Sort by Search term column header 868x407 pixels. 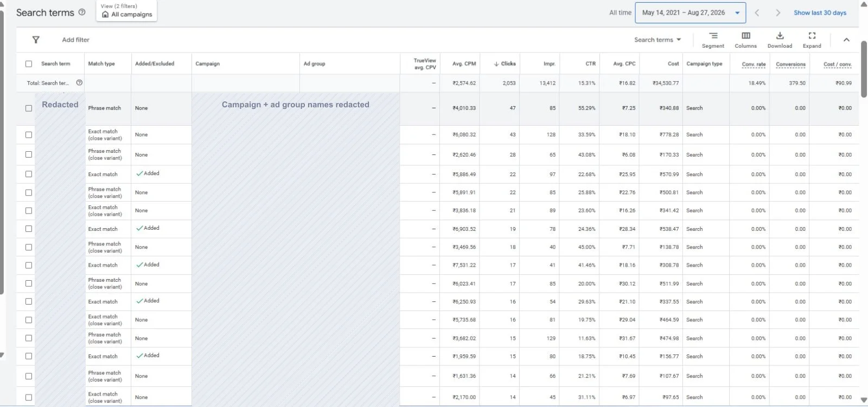pos(55,64)
